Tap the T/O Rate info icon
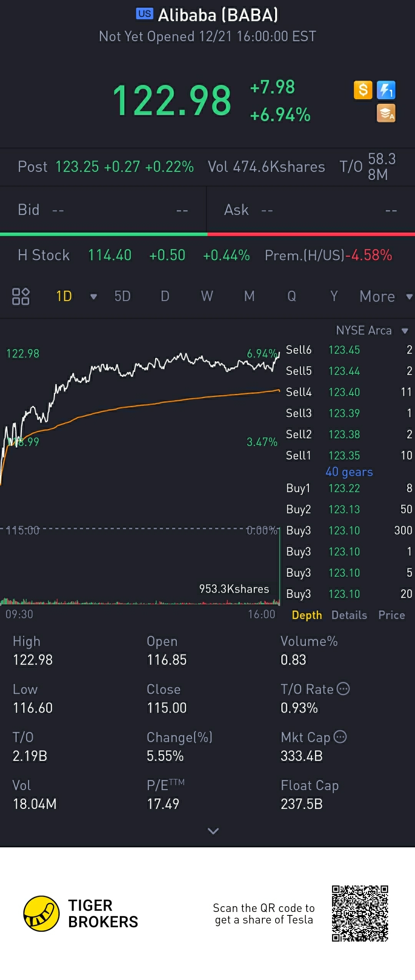 [343, 689]
